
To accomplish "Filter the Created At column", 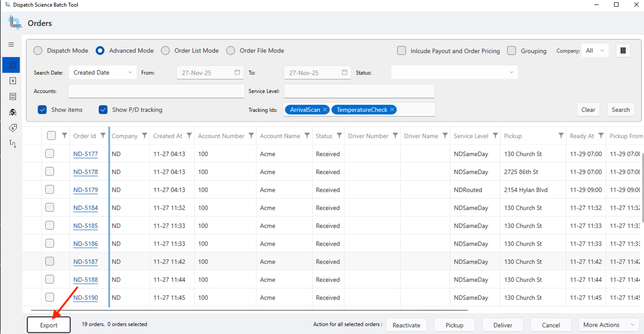I will point(189,136).
